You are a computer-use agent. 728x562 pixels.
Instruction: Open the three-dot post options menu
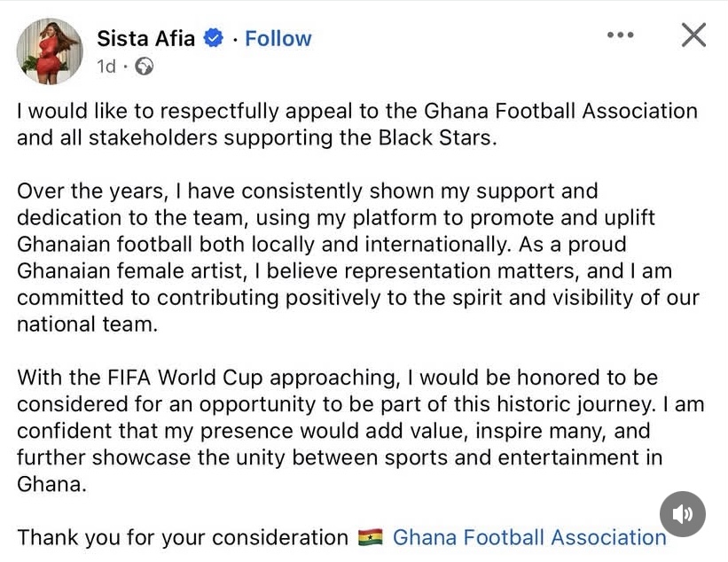coord(620,35)
